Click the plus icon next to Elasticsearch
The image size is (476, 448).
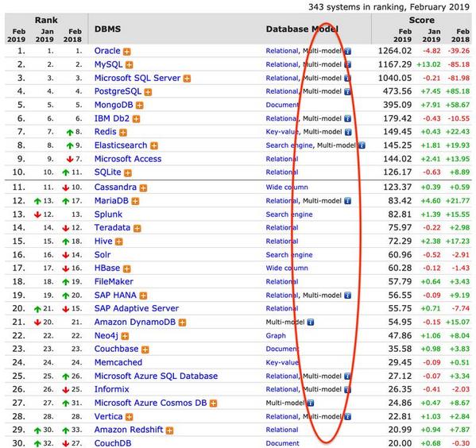click(x=154, y=146)
